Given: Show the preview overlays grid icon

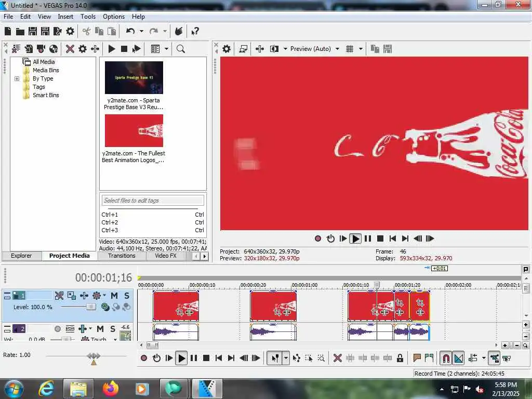Looking at the screenshot, I should 350,49.
